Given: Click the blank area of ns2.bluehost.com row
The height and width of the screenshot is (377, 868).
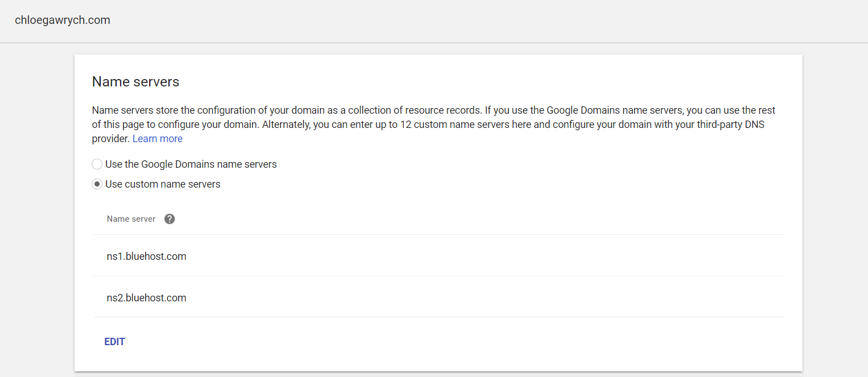Looking at the screenshot, I should (484, 298).
